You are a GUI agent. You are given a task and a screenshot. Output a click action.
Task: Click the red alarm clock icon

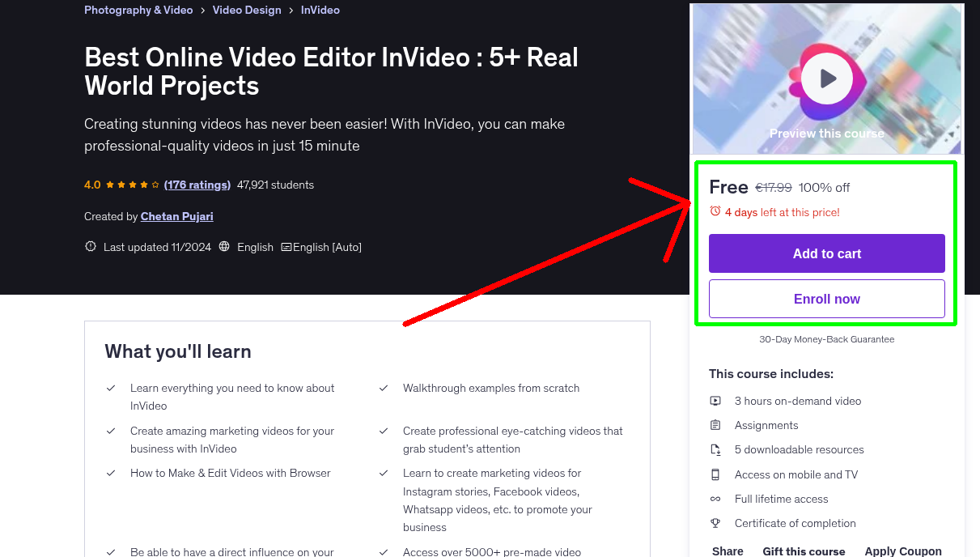click(715, 210)
